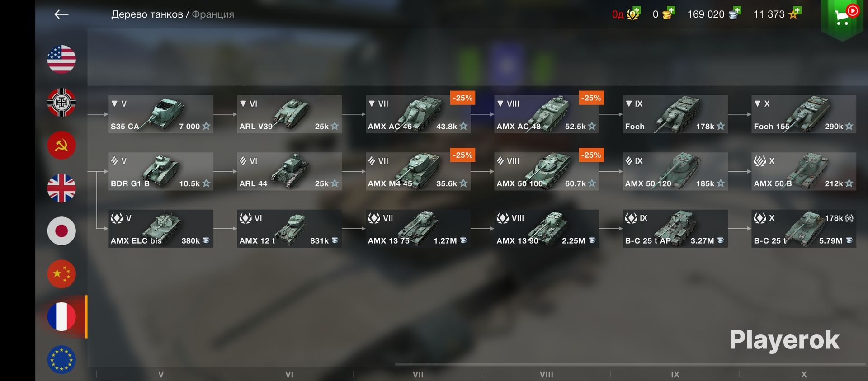Screen dimensions: 868x381
Task: Select the AMX ELC bis tank card
Action: point(161,228)
